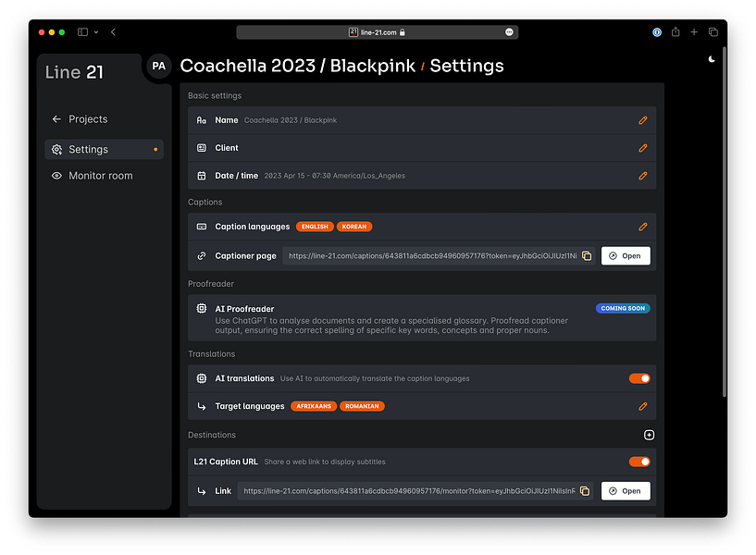The image size is (756, 555).
Task: Expand the Safari sidebar dropdown chevron
Action: point(96,32)
